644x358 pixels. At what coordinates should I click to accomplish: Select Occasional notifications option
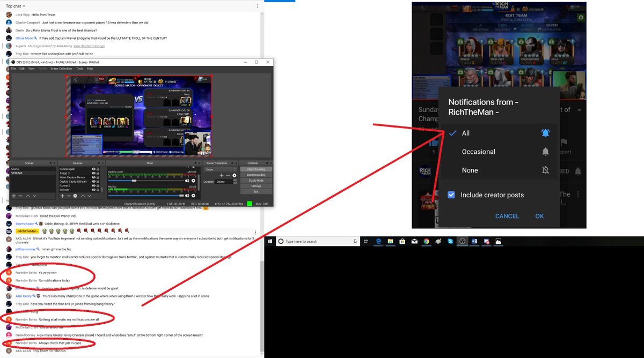(499, 152)
